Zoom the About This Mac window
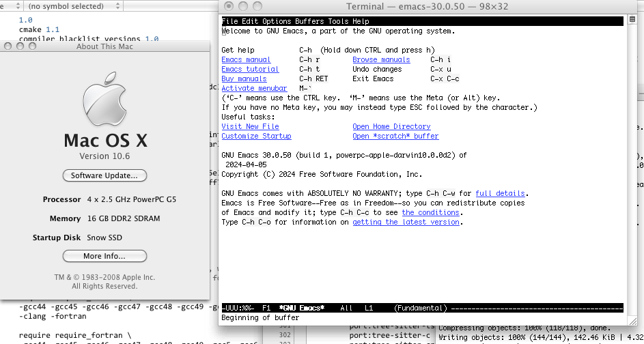 pos(32,46)
